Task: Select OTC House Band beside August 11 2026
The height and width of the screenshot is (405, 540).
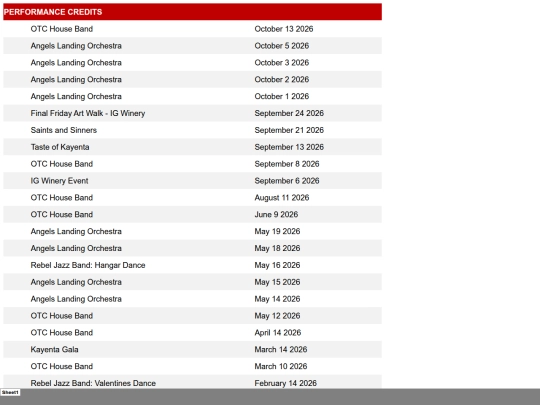Action: (x=62, y=198)
